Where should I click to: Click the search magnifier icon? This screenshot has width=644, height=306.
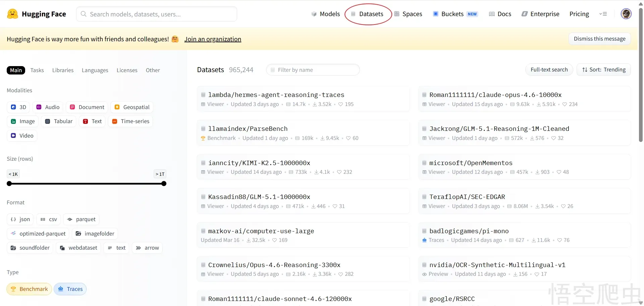[x=84, y=14]
